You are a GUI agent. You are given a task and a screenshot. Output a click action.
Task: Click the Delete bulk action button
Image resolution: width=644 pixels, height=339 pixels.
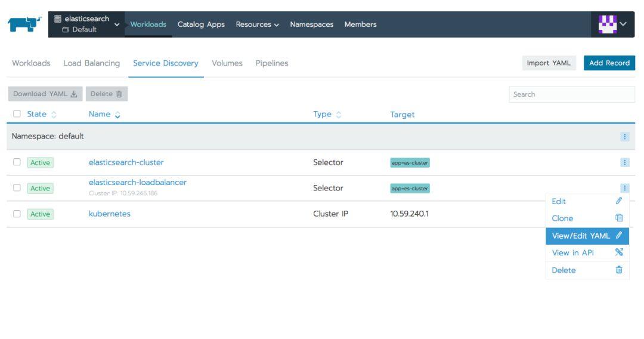click(107, 94)
